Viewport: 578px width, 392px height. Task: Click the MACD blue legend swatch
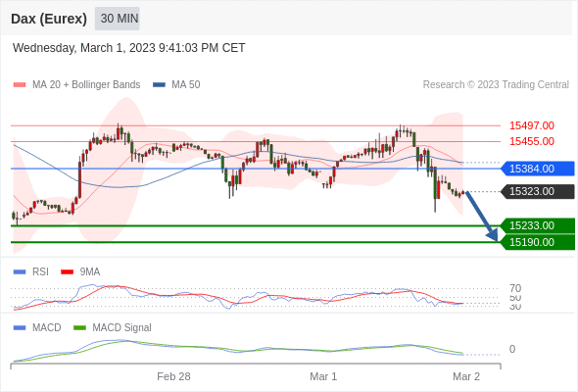[x=20, y=328]
